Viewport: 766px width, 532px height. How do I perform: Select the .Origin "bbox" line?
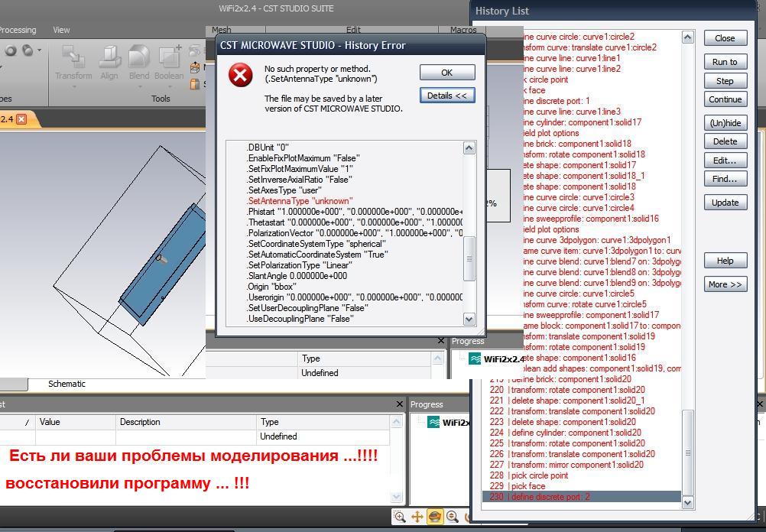tap(271, 287)
